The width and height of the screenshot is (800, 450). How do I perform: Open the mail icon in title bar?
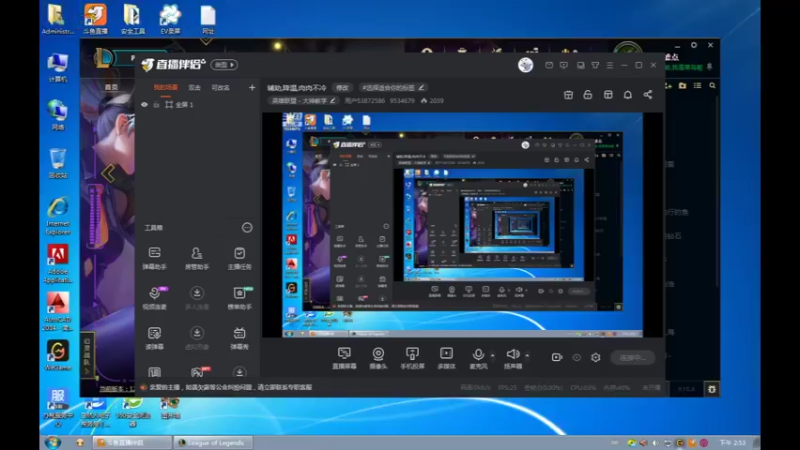tap(549, 65)
